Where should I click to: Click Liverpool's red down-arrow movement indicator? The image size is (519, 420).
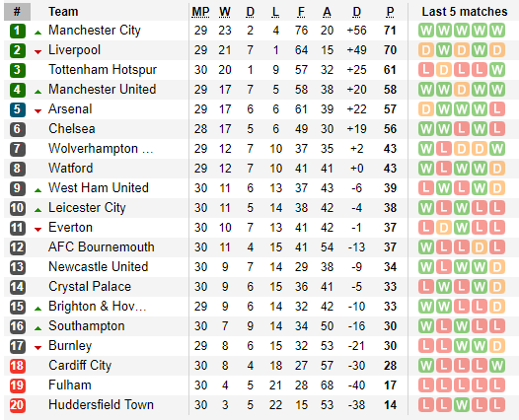tap(38, 52)
